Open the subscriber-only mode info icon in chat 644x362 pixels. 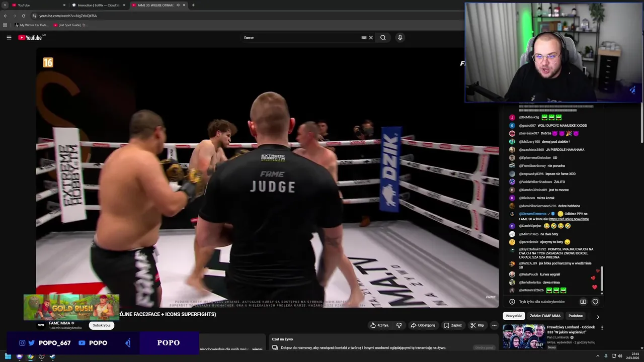pyautogui.click(x=512, y=302)
